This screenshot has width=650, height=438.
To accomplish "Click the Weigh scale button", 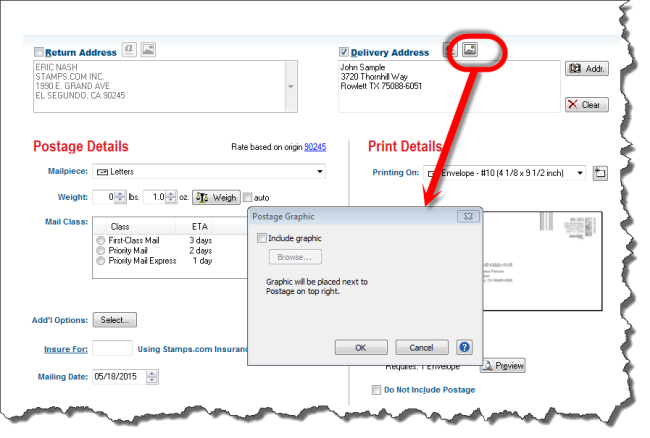I will tap(215, 197).
